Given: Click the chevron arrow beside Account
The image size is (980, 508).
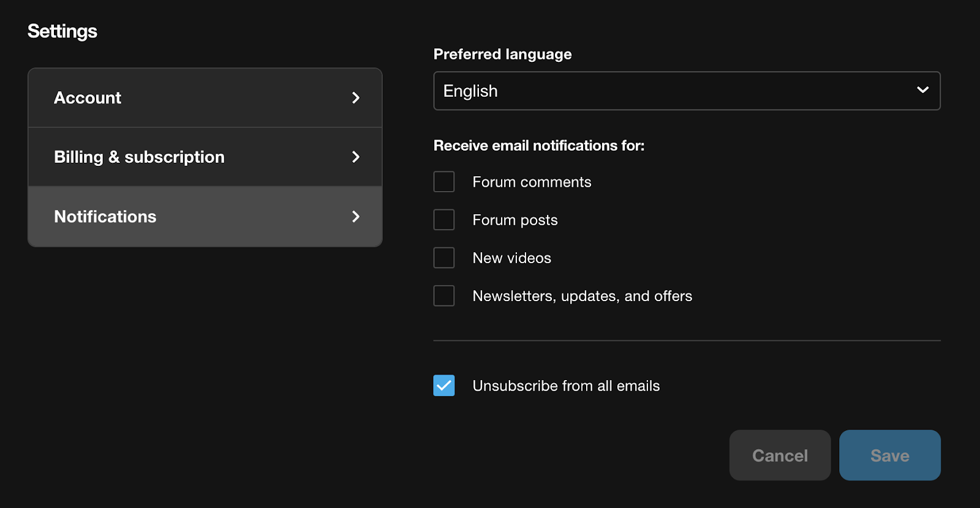Looking at the screenshot, I should click(356, 98).
